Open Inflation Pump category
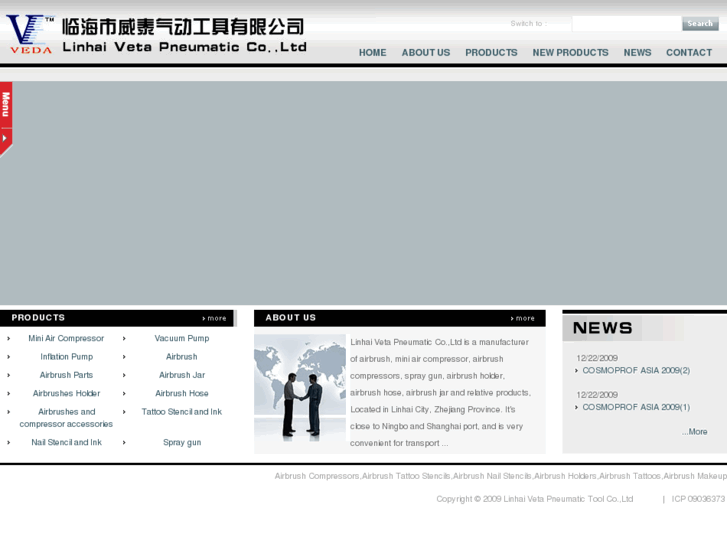727x545 pixels. coord(66,356)
